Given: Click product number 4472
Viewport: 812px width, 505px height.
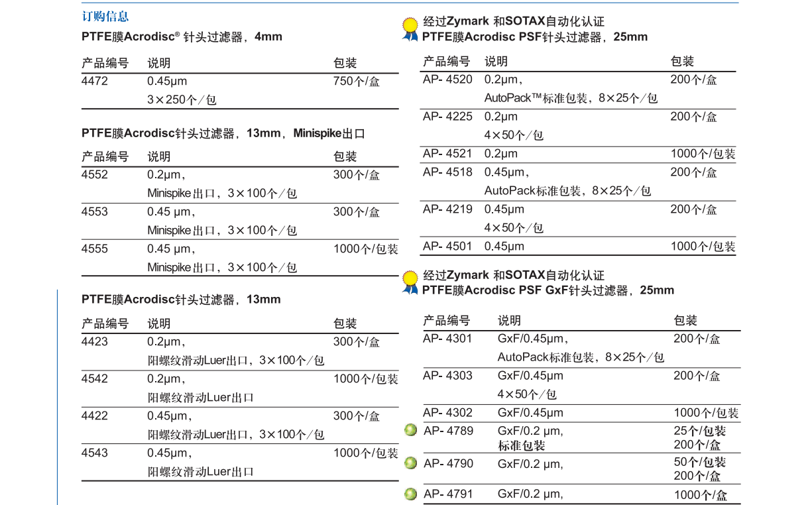Looking at the screenshot, I should click(x=95, y=81).
